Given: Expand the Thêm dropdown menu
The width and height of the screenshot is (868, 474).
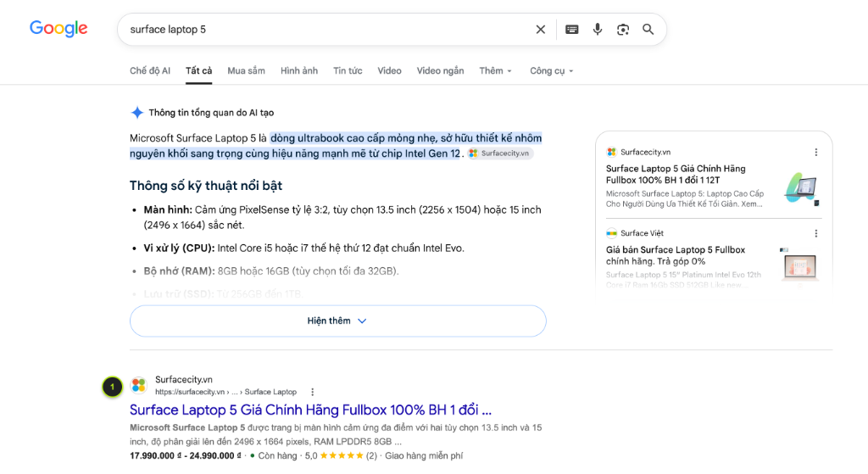Looking at the screenshot, I should (495, 71).
